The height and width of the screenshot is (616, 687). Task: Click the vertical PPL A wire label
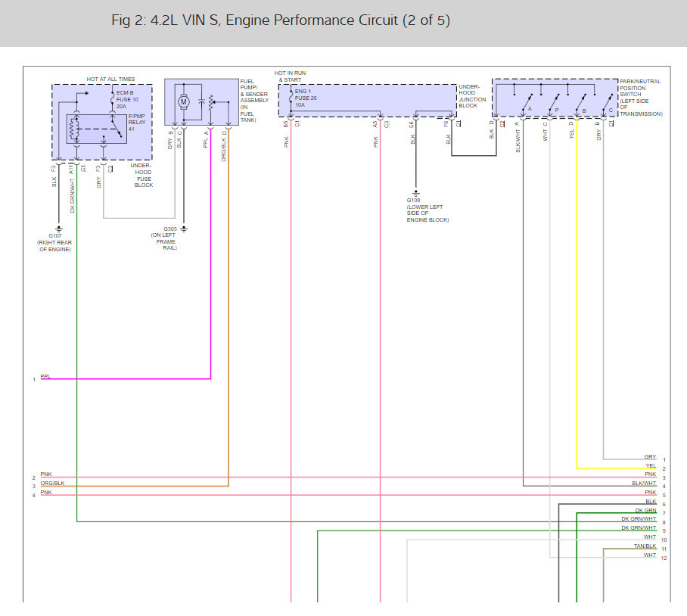[x=206, y=139]
